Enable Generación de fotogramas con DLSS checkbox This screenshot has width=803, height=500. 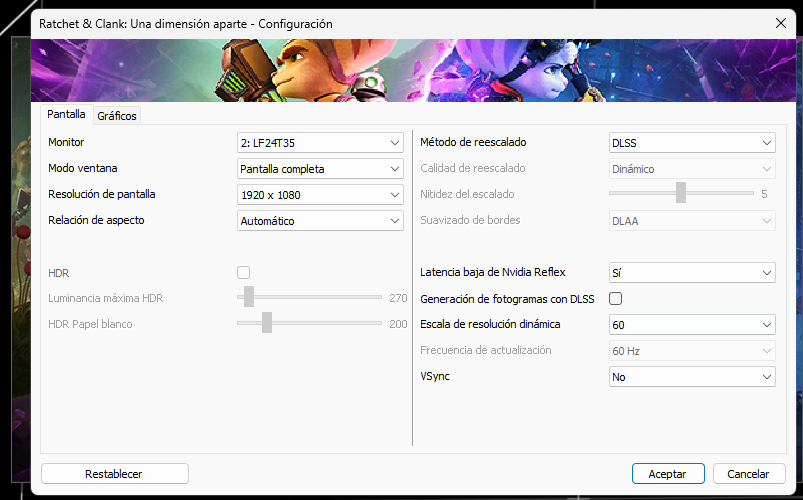pyautogui.click(x=616, y=299)
